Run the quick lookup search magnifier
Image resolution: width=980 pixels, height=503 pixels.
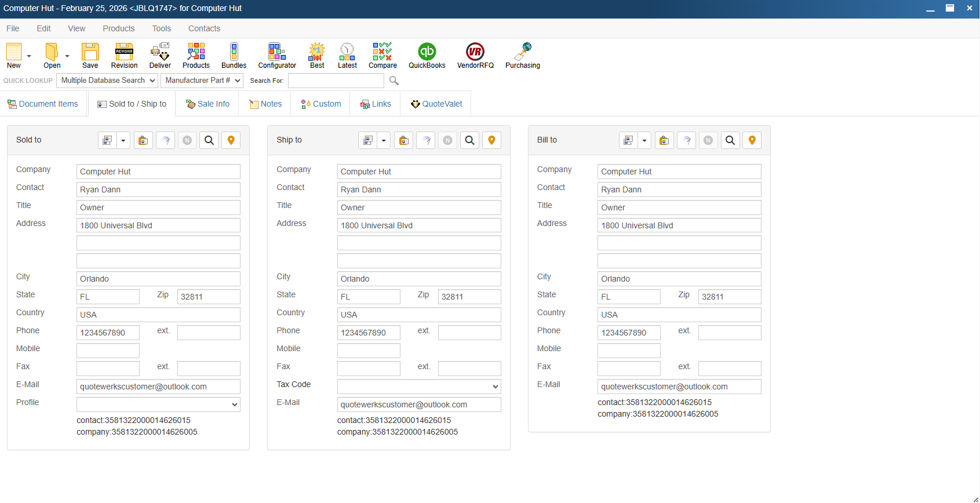(394, 81)
